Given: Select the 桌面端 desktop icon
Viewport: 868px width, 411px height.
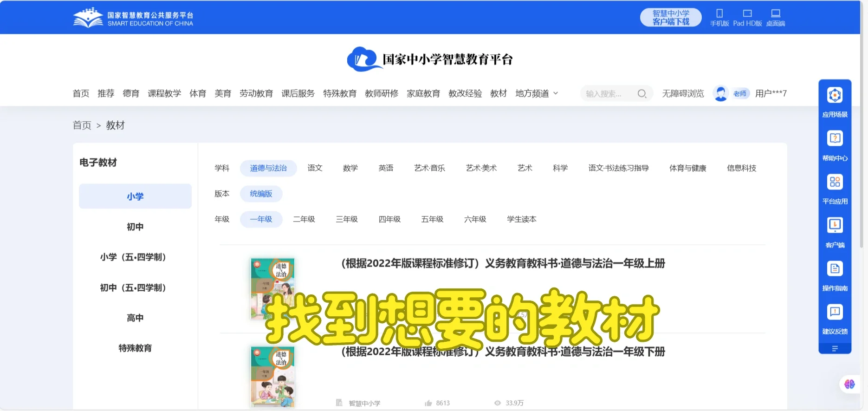Looking at the screenshot, I should [776, 13].
